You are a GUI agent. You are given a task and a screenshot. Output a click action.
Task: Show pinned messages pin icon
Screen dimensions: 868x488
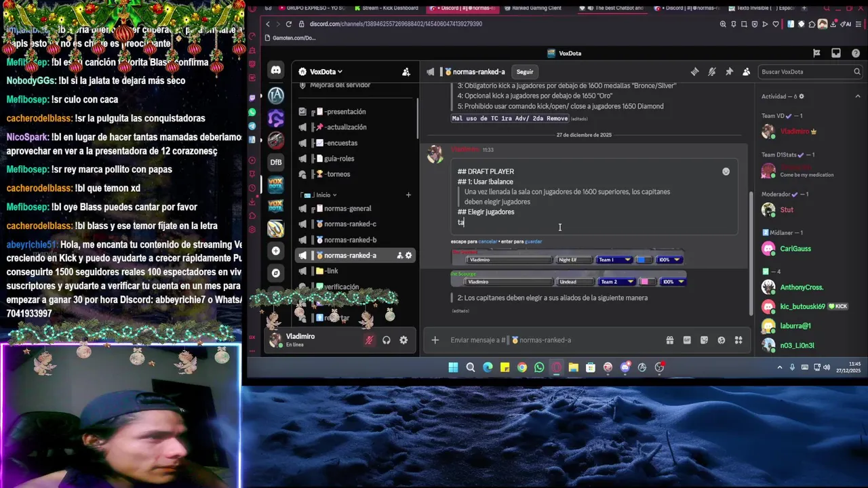[729, 72]
